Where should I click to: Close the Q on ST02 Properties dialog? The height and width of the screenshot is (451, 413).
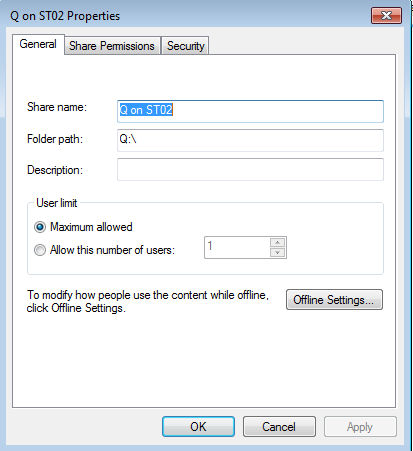386,16
